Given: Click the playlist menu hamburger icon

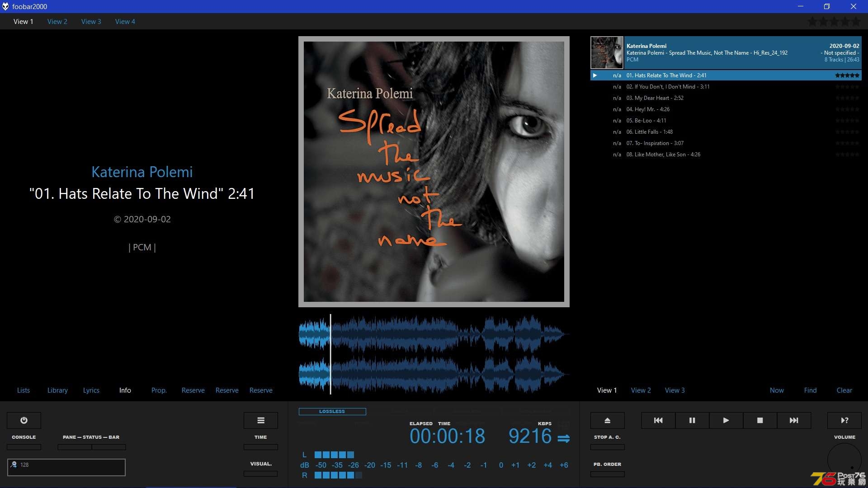Looking at the screenshot, I should (261, 420).
